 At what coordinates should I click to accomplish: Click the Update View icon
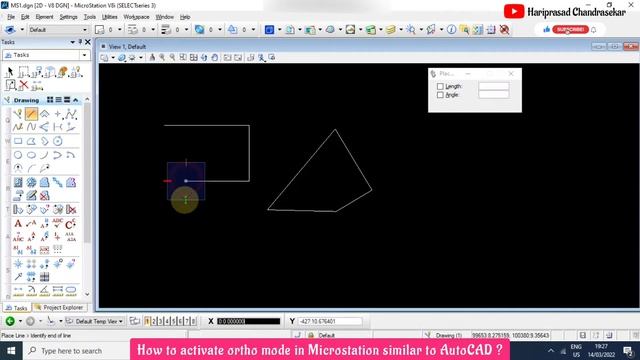152,58
